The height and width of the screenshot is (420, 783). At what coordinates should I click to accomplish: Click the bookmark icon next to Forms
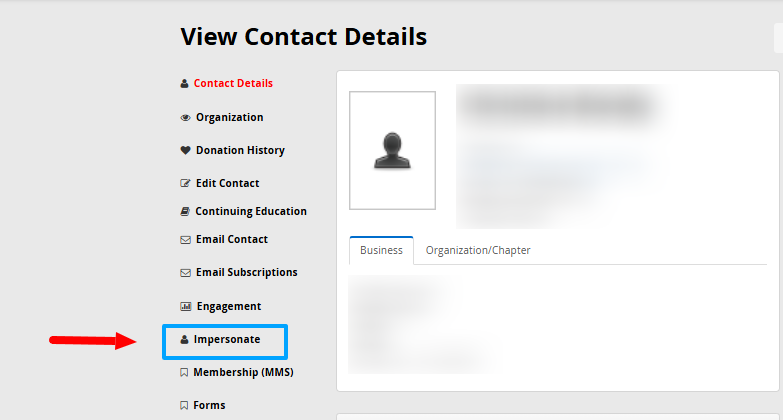[184, 405]
